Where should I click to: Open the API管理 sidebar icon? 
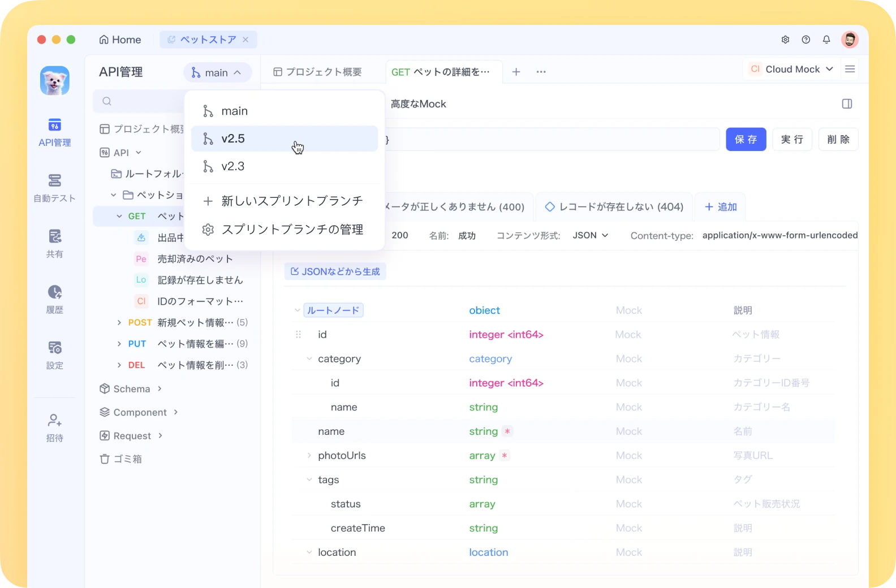[x=54, y=132]
